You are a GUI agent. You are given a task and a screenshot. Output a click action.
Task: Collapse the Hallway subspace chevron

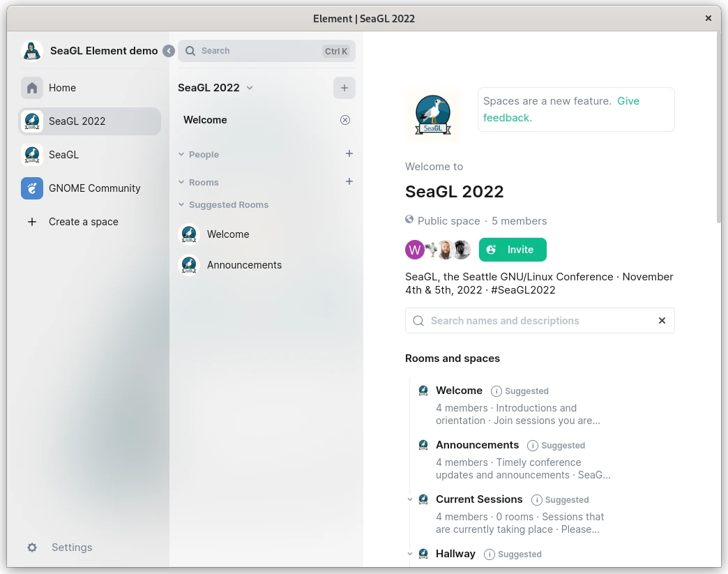click(x=410, y=554)
